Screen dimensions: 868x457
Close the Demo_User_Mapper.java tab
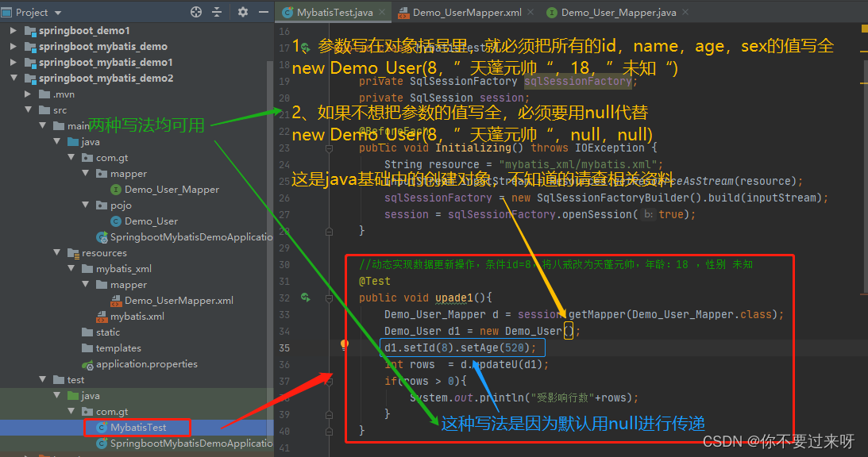[x=685, y=12]
